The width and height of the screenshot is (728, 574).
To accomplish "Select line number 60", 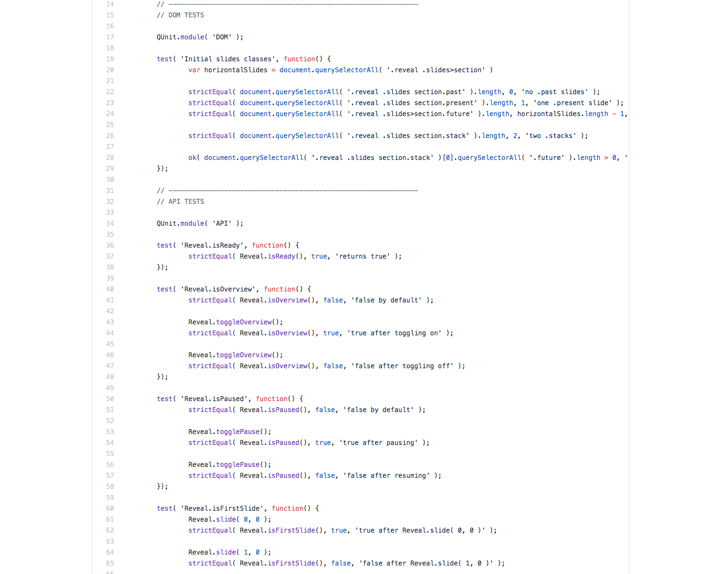I will [110, 508].
